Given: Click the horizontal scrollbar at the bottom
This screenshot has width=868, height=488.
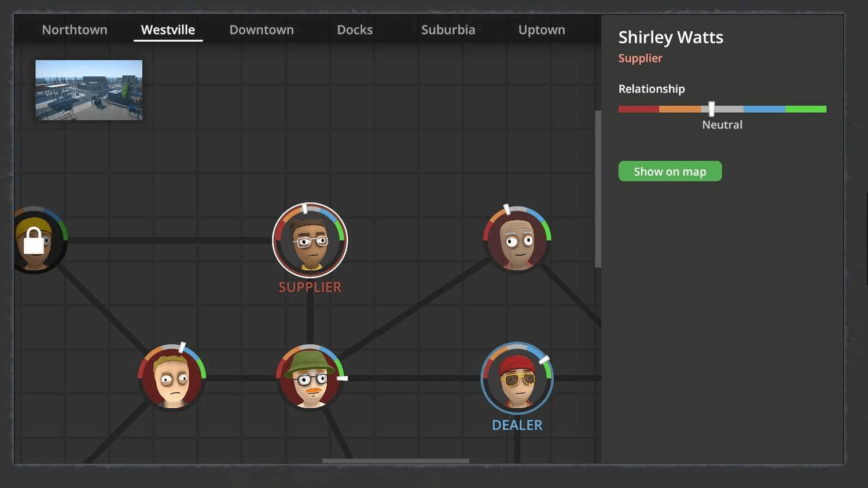Looking at the screenshot, I should click(396, 461).
